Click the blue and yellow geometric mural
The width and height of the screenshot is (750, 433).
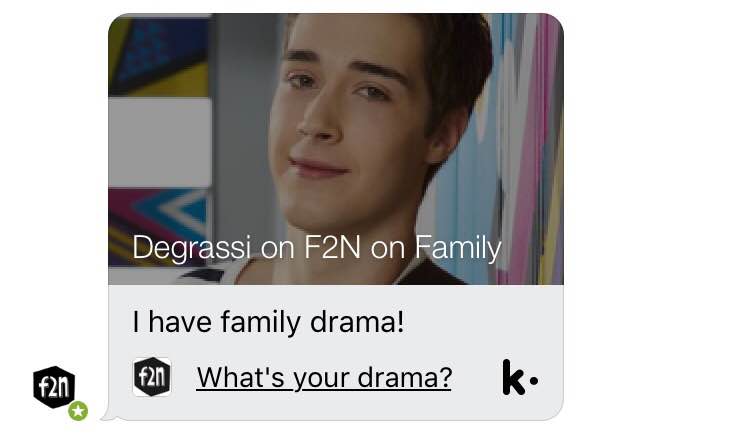(159, 55)
